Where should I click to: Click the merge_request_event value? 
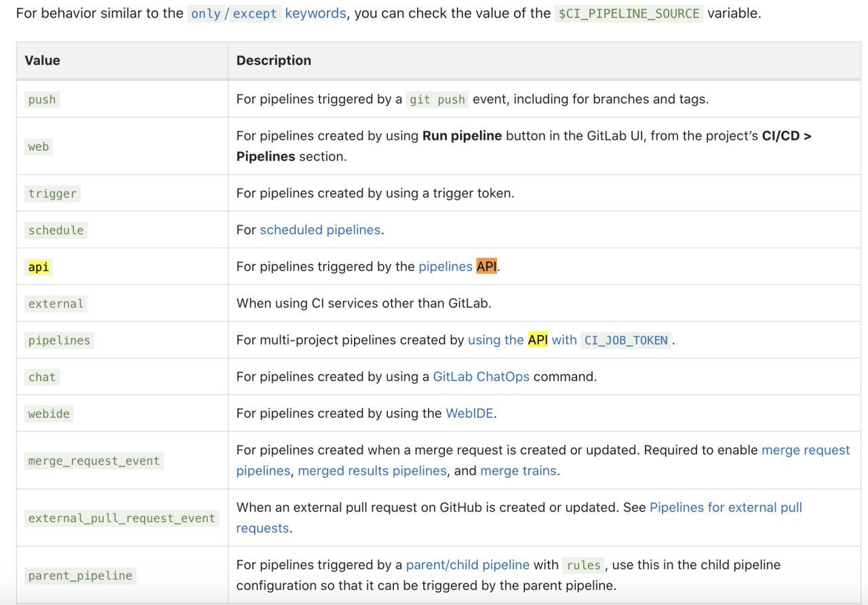94,461
